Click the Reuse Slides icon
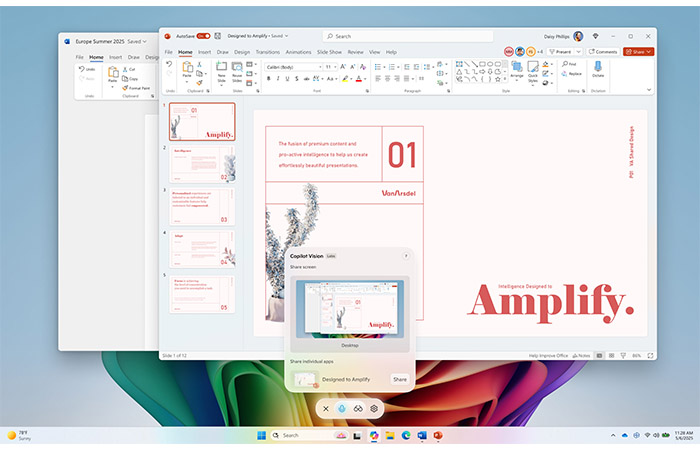This screenshot has height=450, width=700. (237, 67)
